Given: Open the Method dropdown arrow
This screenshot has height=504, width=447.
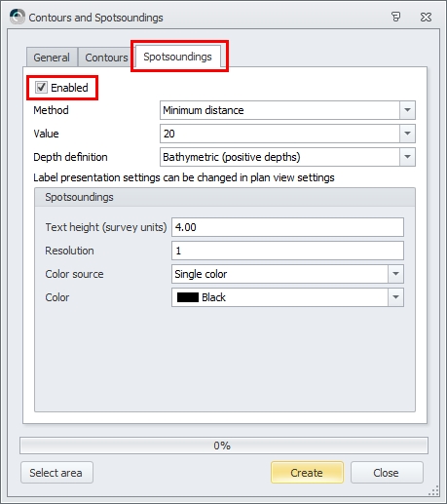Looking at the screenshot, I should tap(407, 110).
